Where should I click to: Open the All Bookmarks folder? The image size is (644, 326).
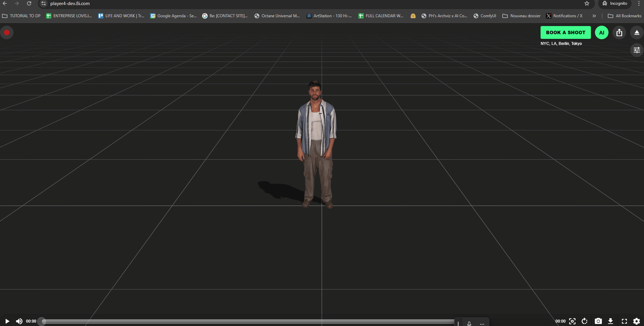[624, 16]
